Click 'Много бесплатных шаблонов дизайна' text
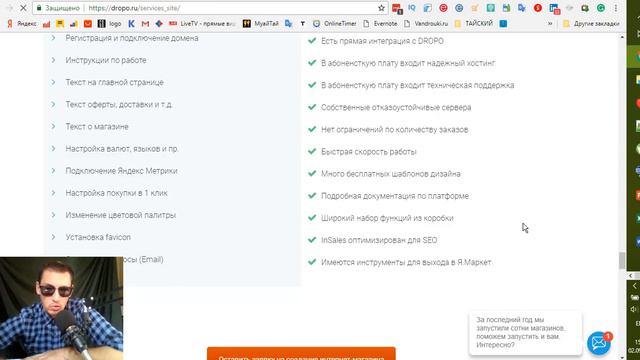 391,173
